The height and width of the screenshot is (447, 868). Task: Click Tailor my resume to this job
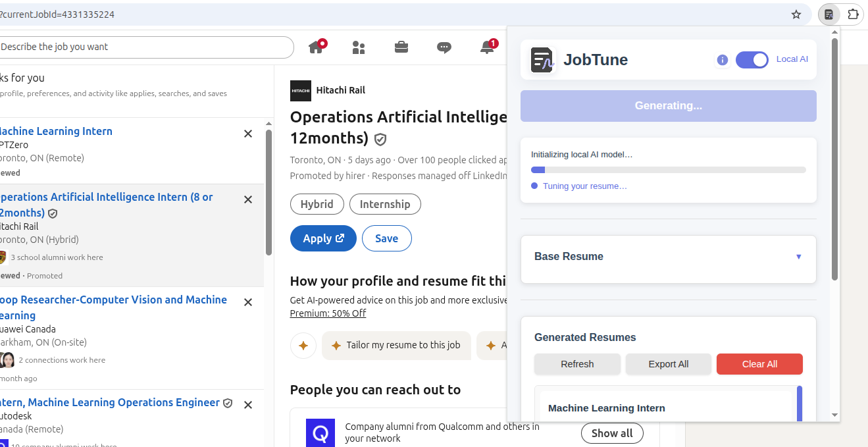click(396, 346)
